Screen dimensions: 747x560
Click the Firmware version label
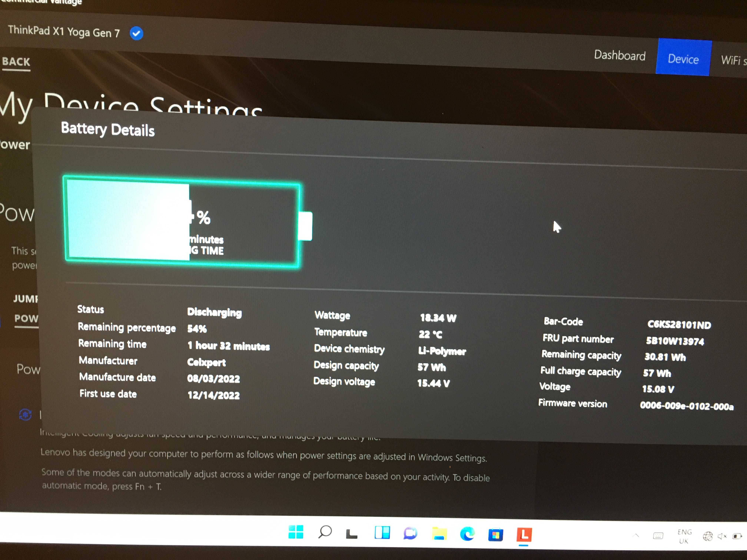(x=572, y=403)
